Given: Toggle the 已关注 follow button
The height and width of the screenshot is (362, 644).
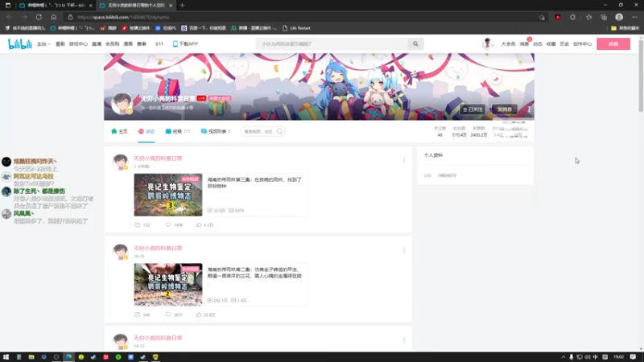Looking at the screenshot, I should (473, 109).
